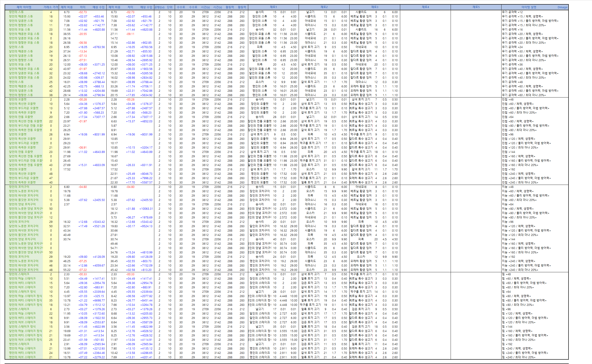Viewport: 592px width, 364px height.
Task: Select the 장인의 마늘 스테이크 item cell
Action: pyautogui.click(x=22, y=278)
